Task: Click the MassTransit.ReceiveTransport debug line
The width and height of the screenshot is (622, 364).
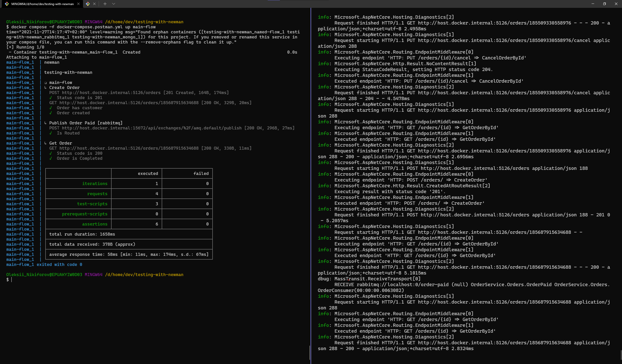Action: 369,279
